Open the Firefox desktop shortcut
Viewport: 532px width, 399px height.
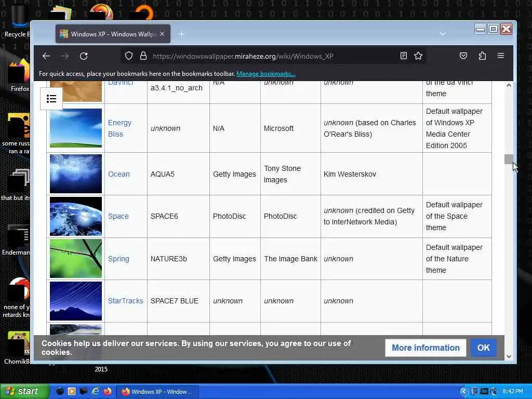pos(18,76)
